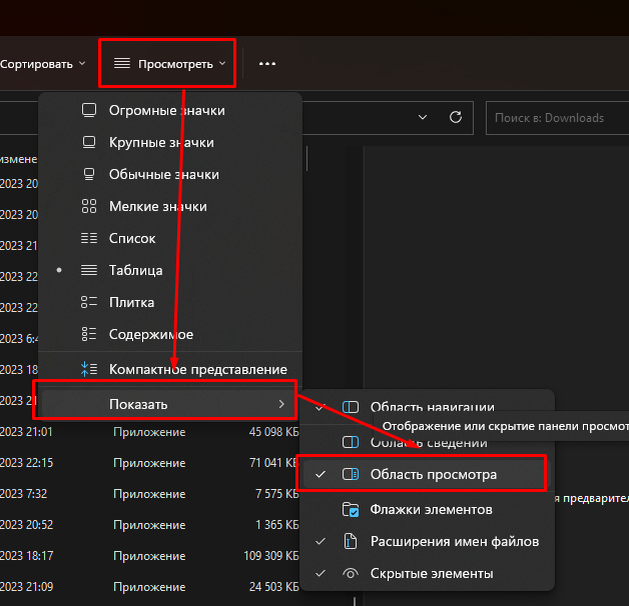
Task: Click Приложение type in the 22:15 row
Action: tap(149, 463)
